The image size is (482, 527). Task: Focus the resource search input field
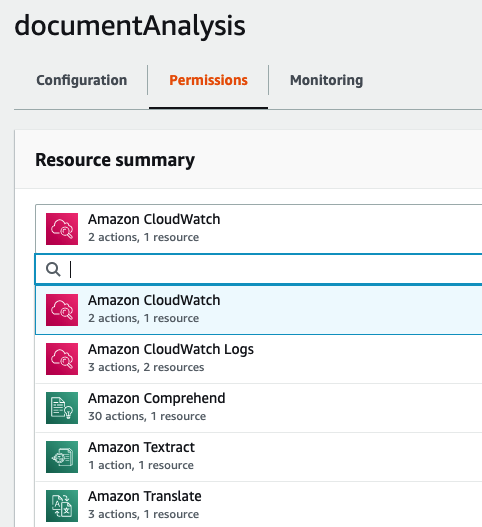[x=258, y=270]
